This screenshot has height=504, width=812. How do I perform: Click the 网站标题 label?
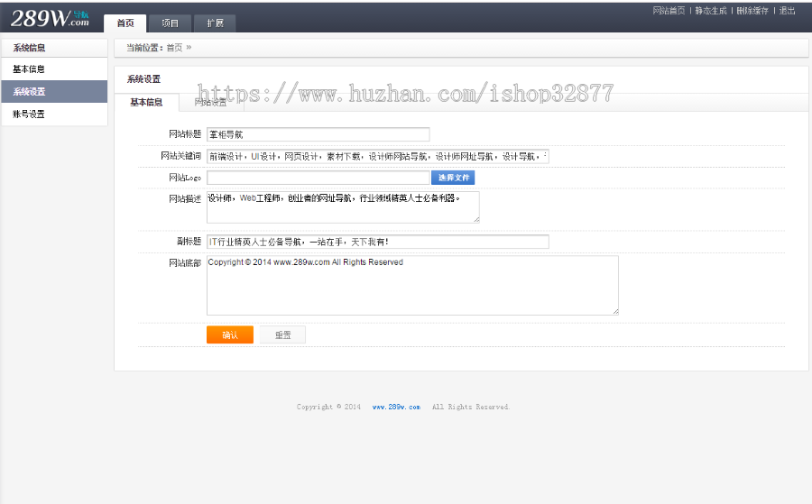(185, 134)
